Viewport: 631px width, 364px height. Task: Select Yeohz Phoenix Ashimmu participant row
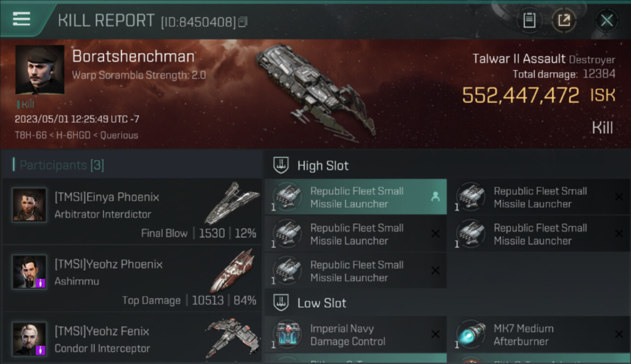pyautogui.click(x=132, y=279)
